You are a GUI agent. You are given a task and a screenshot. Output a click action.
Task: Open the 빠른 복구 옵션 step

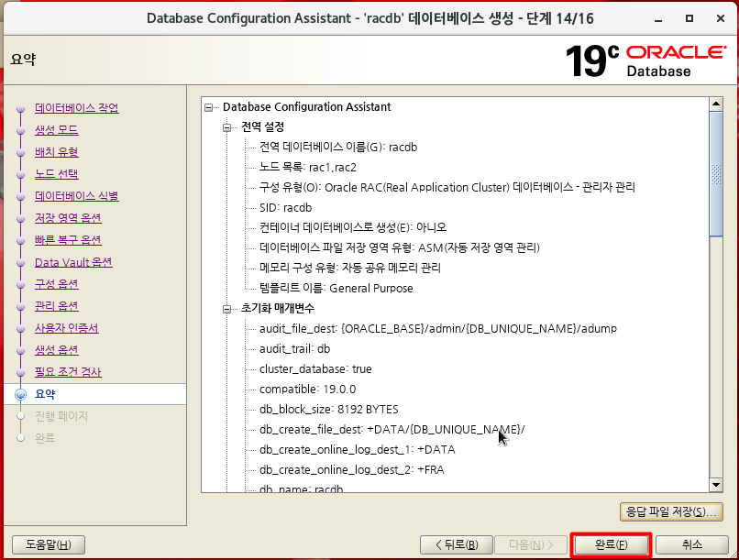tap(68, 240)
